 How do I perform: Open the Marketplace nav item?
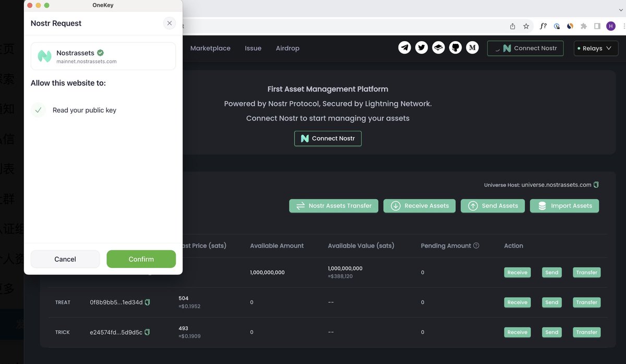click(210, 48)
